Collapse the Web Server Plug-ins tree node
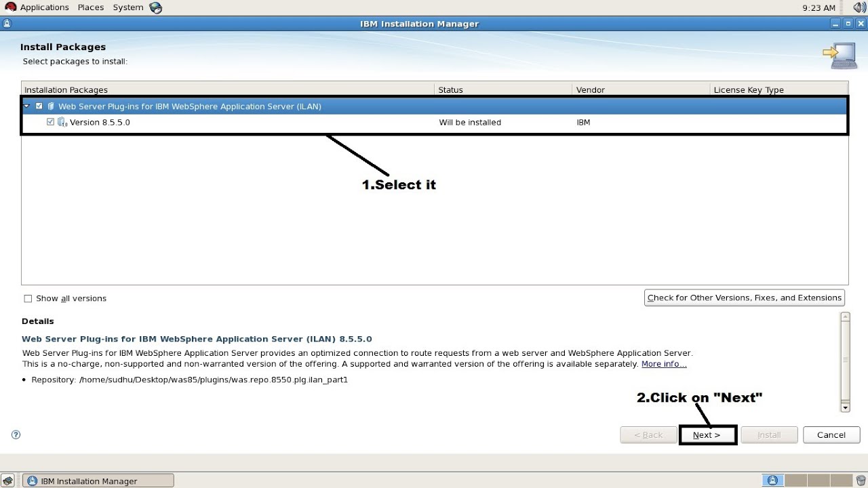 (x=27, y=106)
